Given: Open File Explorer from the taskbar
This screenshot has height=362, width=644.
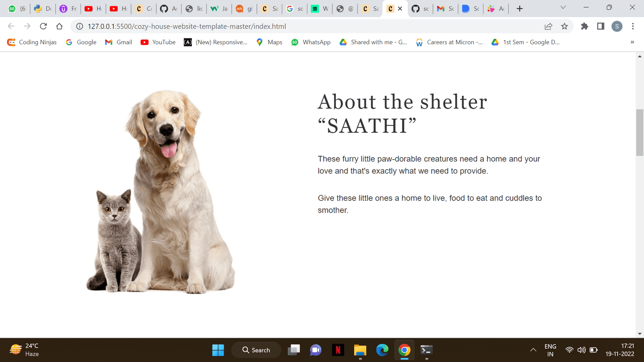Looking at the screenshot, I should [x=360, y=350].
